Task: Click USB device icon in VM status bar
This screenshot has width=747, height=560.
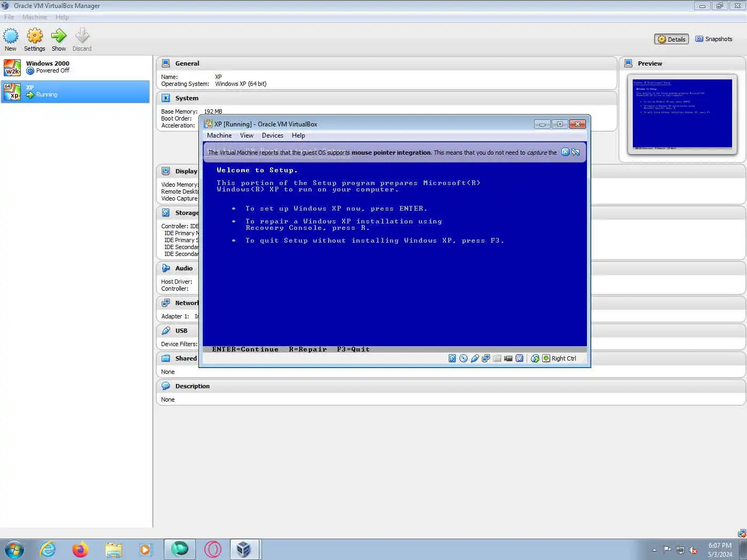Action: click(x=475, y=358)
